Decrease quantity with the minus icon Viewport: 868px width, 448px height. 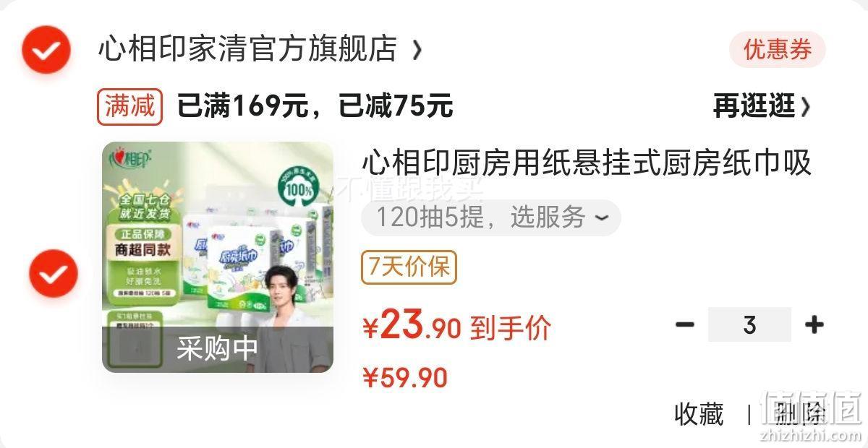click(x=685, y=324)
